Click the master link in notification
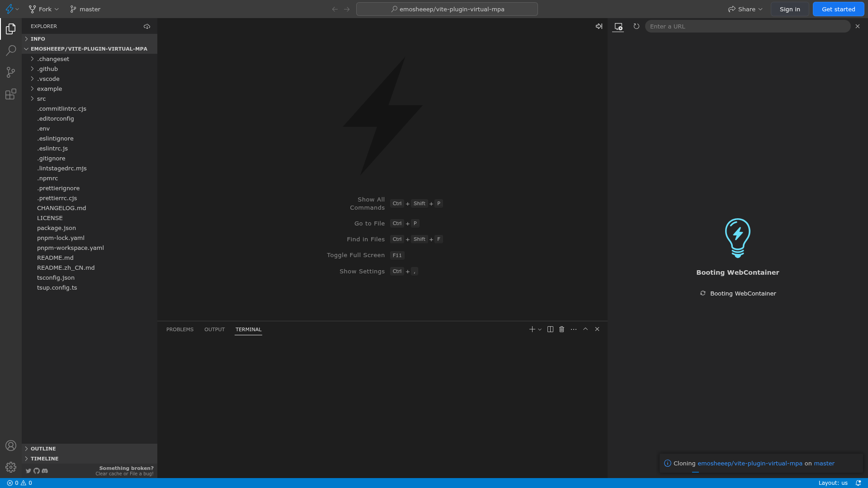This screenshot has width=868, height=488. [824, 464]
